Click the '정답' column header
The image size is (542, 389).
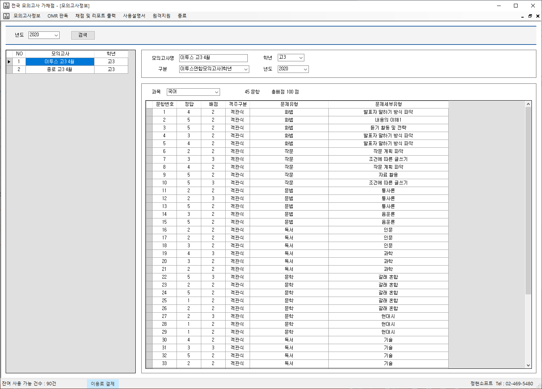(x=188, y=104)
